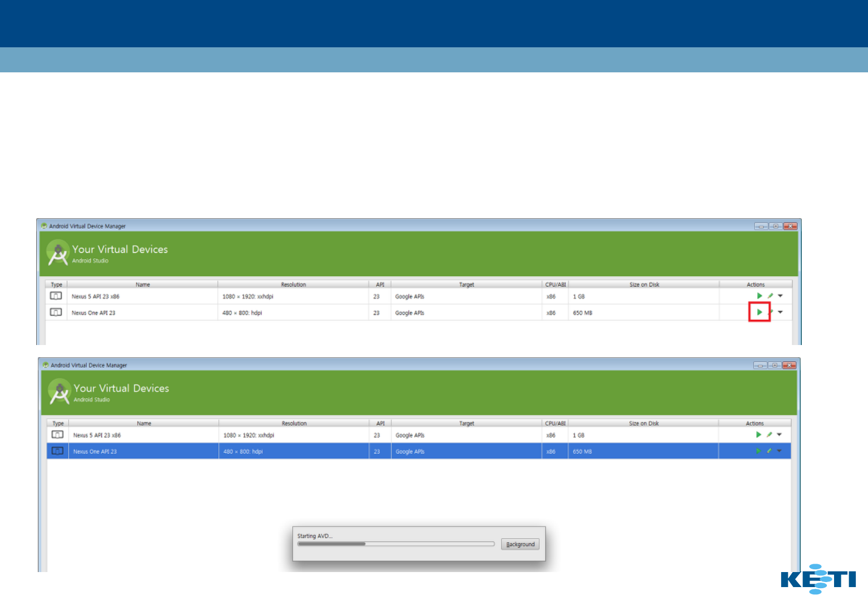The height and width of the screenshot is (601, 868).
Task: Click "1 GB" size cell in upper window
Action: [x=579, y=297]
